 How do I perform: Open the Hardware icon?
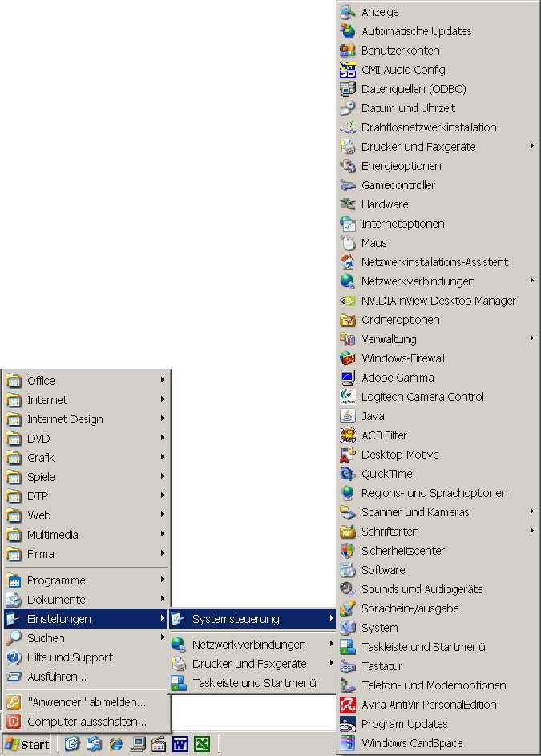pyautogui.click(x=348, y=204)
